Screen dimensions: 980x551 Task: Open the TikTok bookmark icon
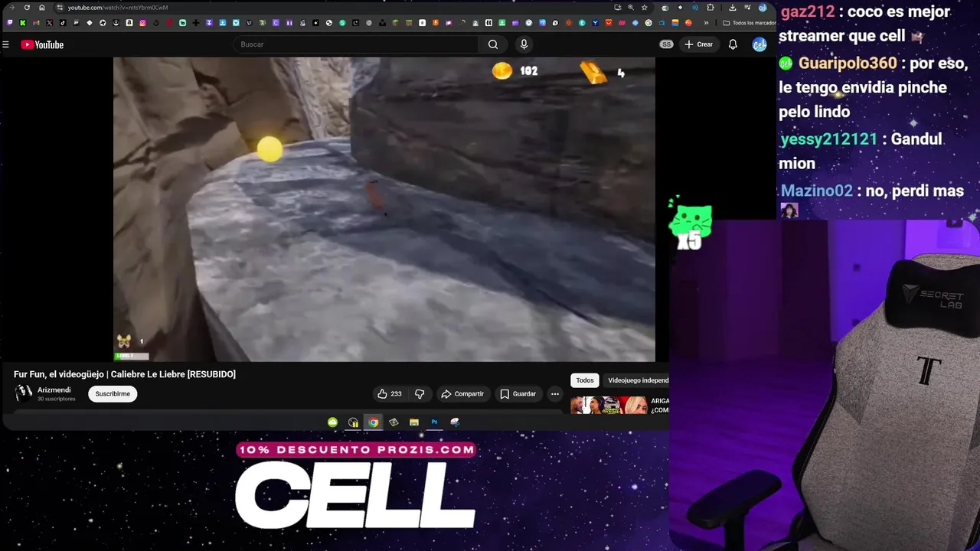click(63, 23)
